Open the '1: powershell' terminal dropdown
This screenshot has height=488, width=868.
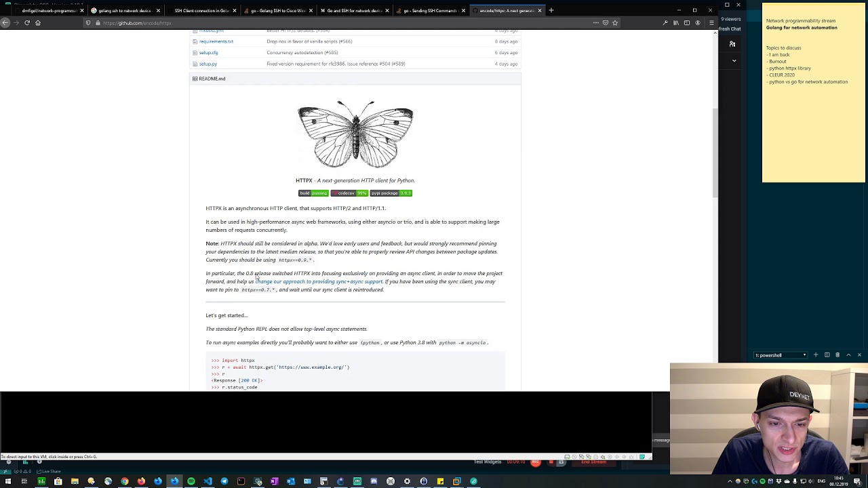[x=781, y=355]
